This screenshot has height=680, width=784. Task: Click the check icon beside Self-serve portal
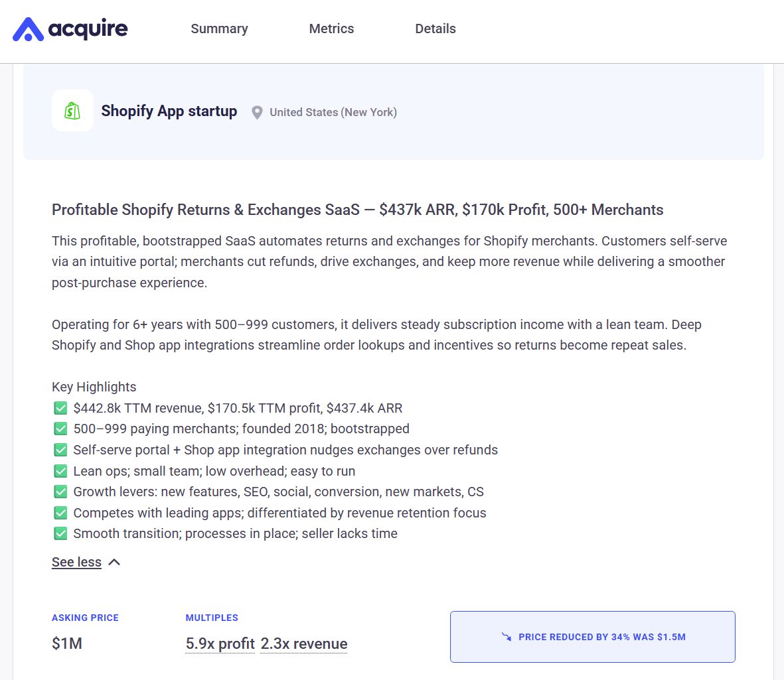60,450
